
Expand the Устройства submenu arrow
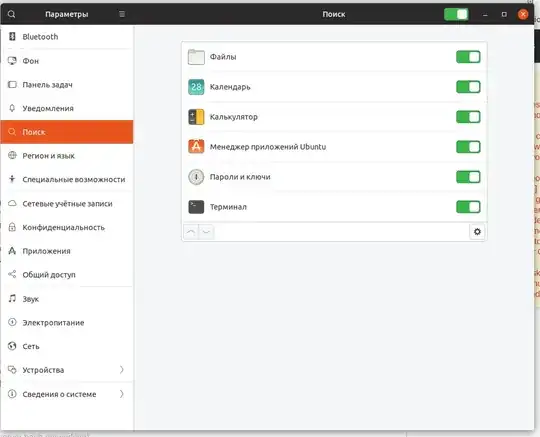tap(122, 370)
